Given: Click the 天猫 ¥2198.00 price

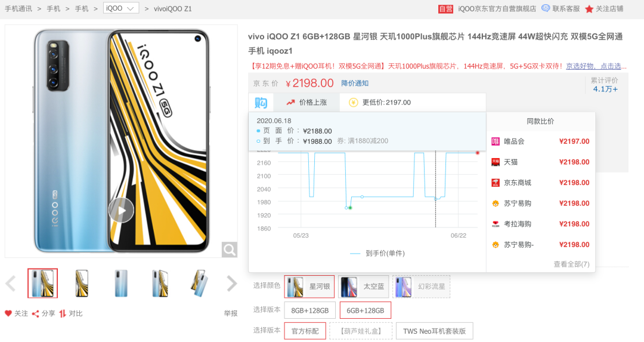Looking at the screenshot, I should click(574, 162).
